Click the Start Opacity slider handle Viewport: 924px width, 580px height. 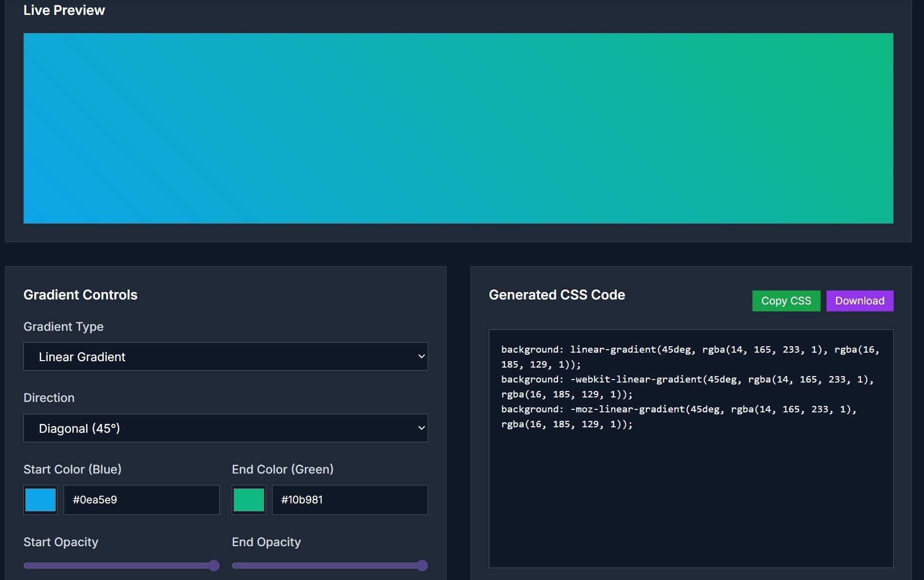(214, 566)
